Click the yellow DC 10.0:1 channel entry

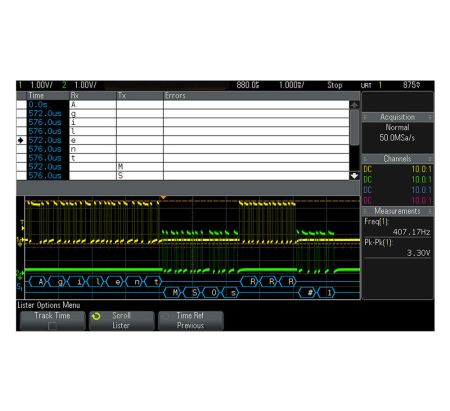tap(397, 169)
